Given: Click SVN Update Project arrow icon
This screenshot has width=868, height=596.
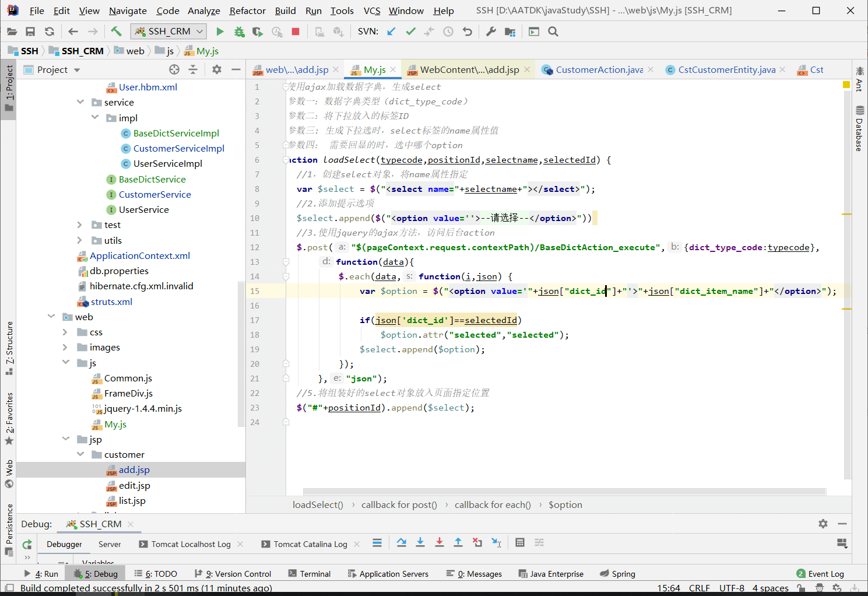Looking at the screenshot, I should [x=391, y=31].
